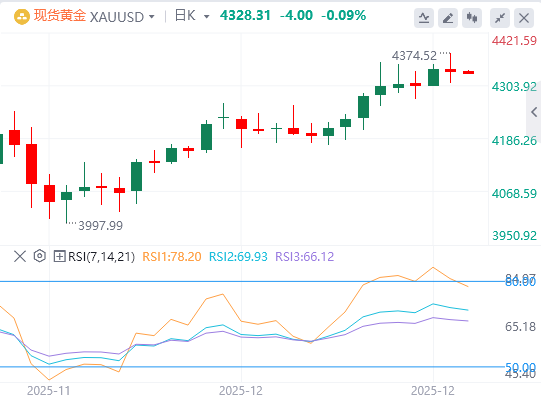Viewport: 541px width, 403px height.
Task: Click the RSI(7,14,21) indicator label
Action: (101, 257)
